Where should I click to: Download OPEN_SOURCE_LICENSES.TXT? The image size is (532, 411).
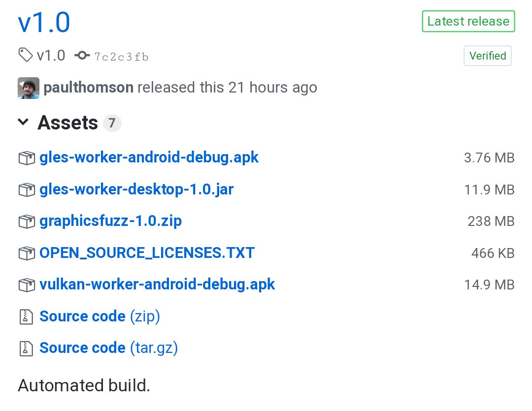(x=147, y=253)
